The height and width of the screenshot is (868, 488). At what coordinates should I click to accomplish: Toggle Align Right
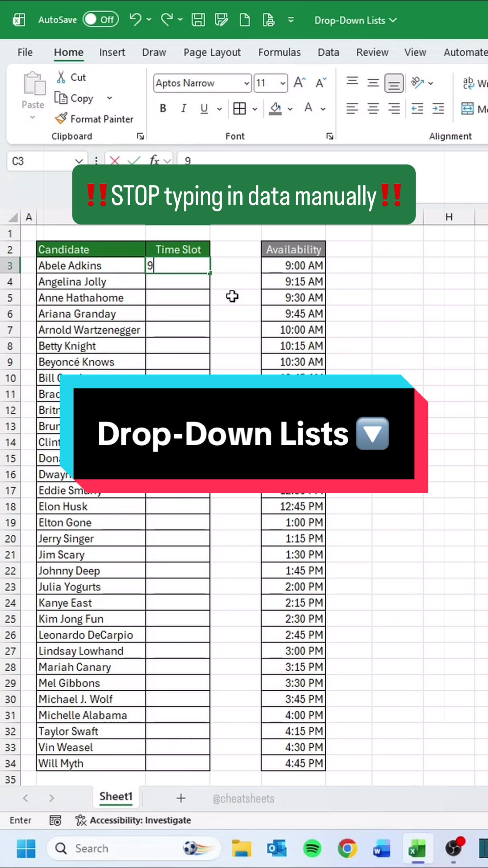click(394, 108)
